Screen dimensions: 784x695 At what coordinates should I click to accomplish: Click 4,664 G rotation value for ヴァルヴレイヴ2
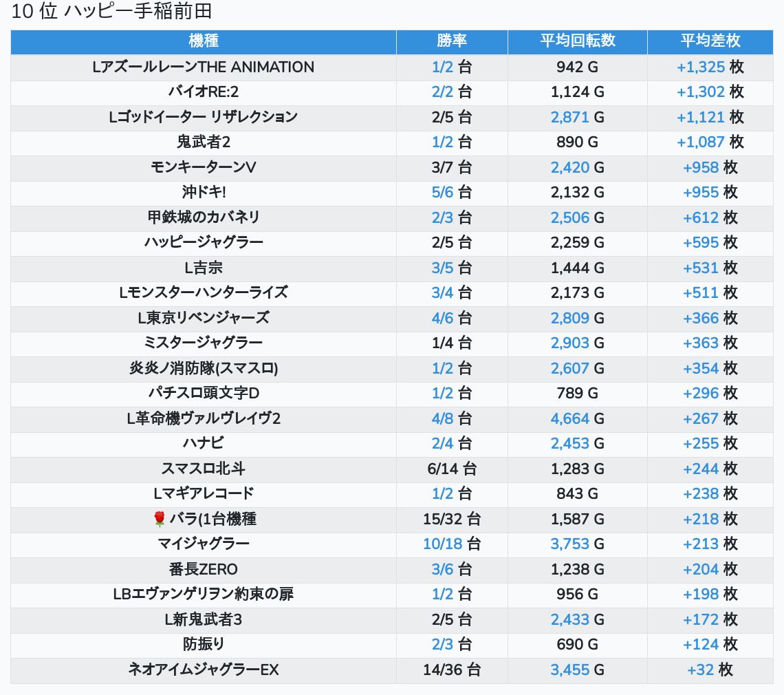point(570,419)
